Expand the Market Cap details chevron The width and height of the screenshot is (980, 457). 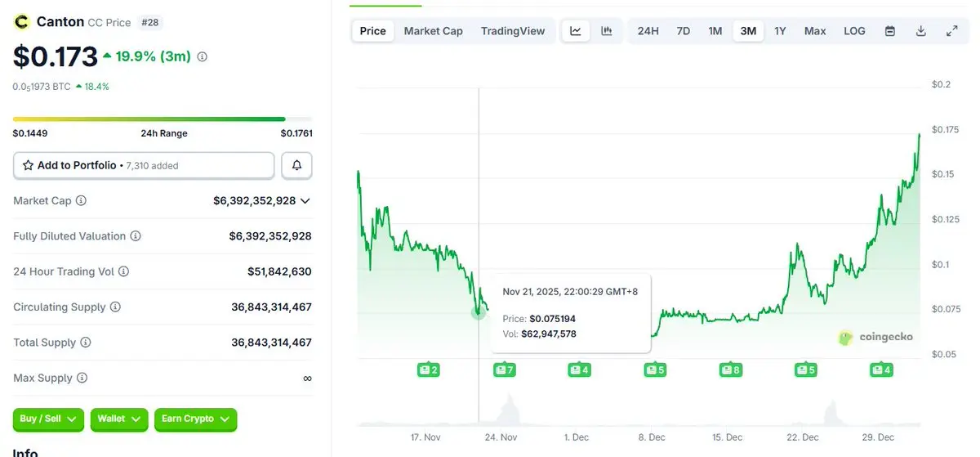pyautogui.click(x=305, y=200)
